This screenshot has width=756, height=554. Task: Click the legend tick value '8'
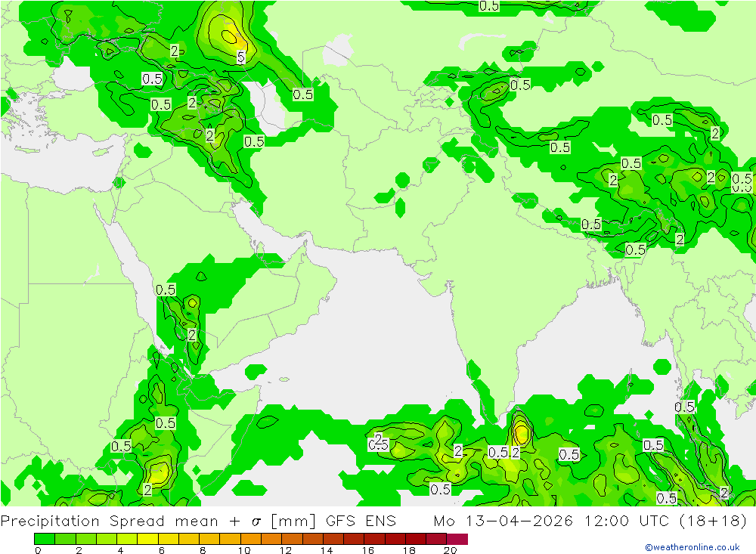[x=203, y=550]
